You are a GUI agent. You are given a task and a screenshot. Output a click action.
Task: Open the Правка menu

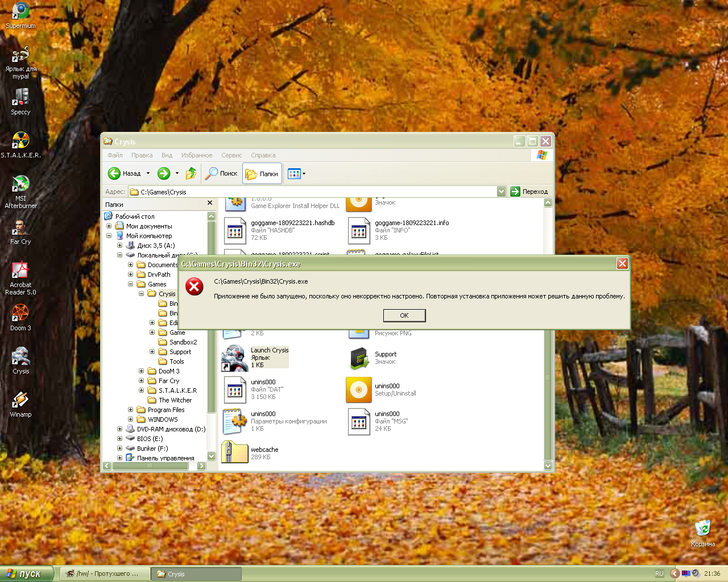coord(142,155)
